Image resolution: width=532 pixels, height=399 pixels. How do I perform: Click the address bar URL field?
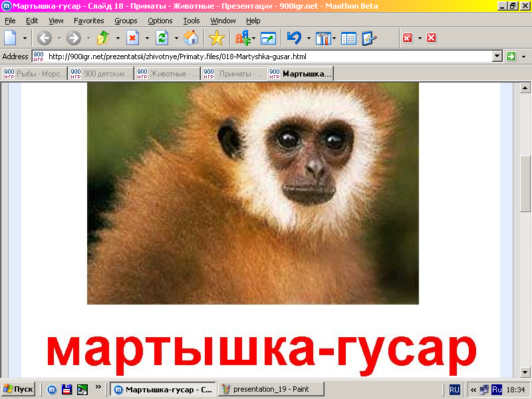[266, 57]
